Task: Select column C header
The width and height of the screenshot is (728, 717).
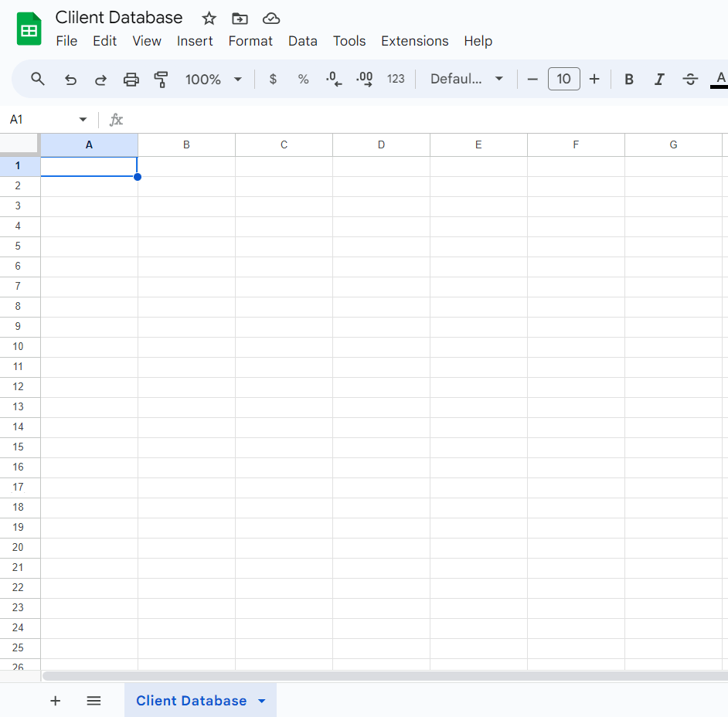Action: coord(284,144)
